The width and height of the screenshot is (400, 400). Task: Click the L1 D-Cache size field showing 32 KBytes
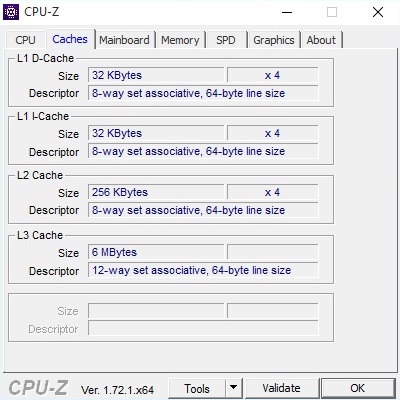click(156, 75)
